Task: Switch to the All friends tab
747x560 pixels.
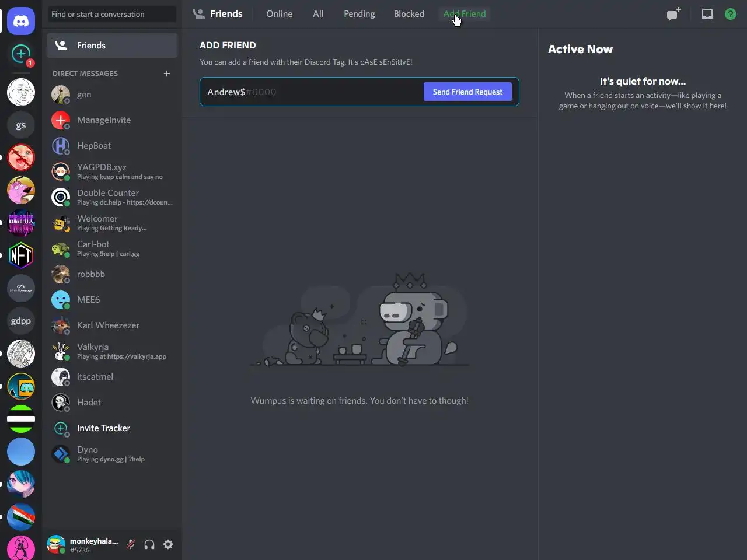Action: (x=318, y=14)
